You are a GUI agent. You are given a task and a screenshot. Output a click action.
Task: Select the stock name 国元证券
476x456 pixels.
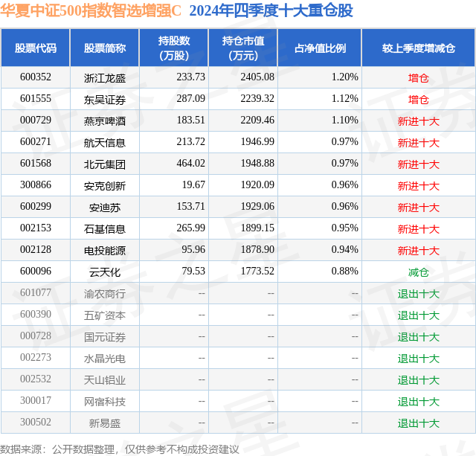tap(105, 337)
